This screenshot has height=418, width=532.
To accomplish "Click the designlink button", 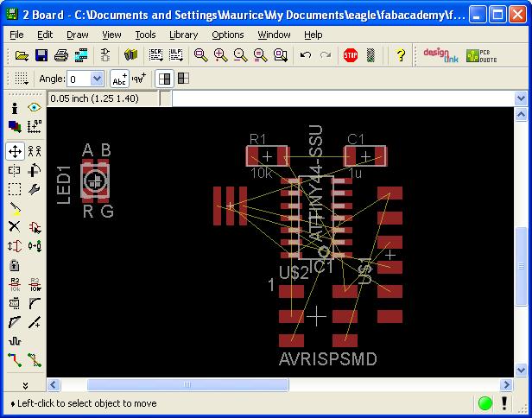I will tap(440, 55).
